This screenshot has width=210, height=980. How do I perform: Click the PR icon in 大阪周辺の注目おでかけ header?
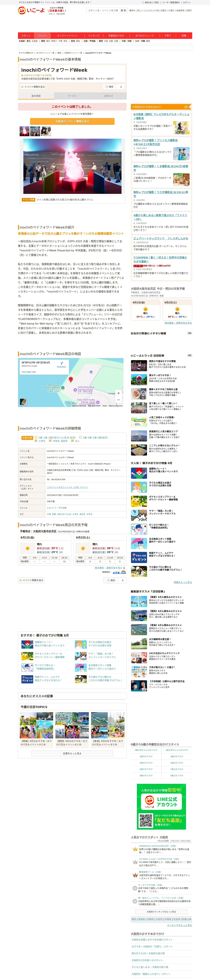pos(186,107)
